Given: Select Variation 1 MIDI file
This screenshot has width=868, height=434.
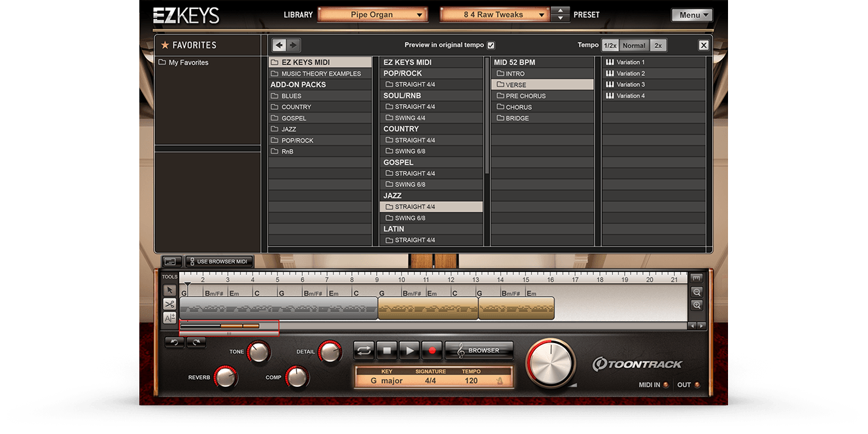Looking at the screenshot, I should (x=653, y=62).
